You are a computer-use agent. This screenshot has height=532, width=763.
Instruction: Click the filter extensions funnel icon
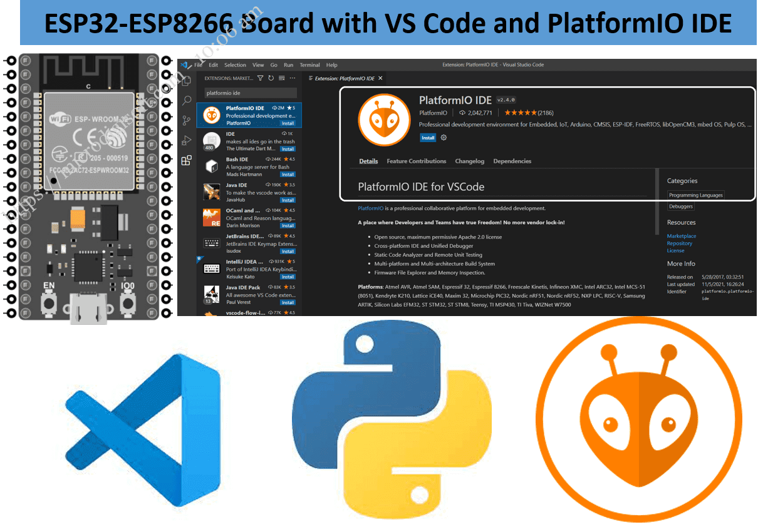tap(260, 78)
